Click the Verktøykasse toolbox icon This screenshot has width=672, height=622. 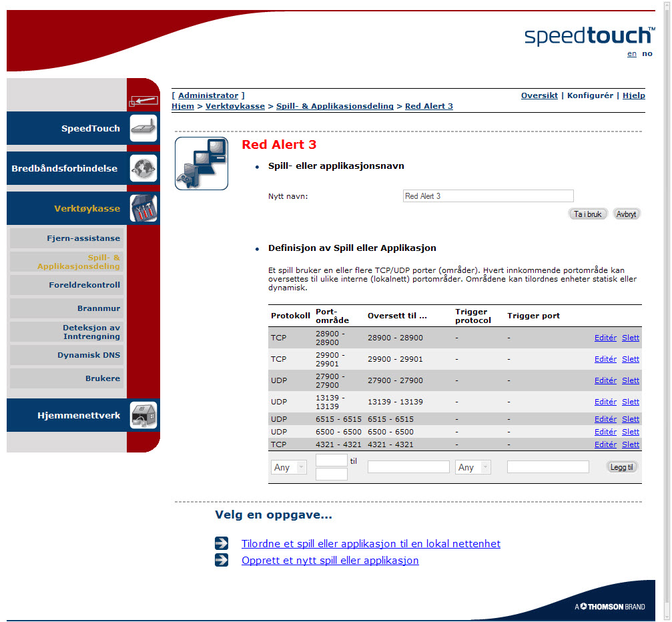pyautogui.click(x=143, y=208)
